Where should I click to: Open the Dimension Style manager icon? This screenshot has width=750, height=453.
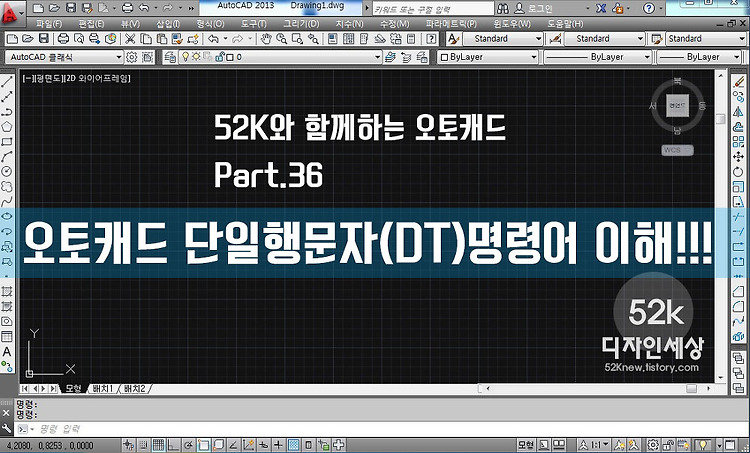(x=555, y=39)
